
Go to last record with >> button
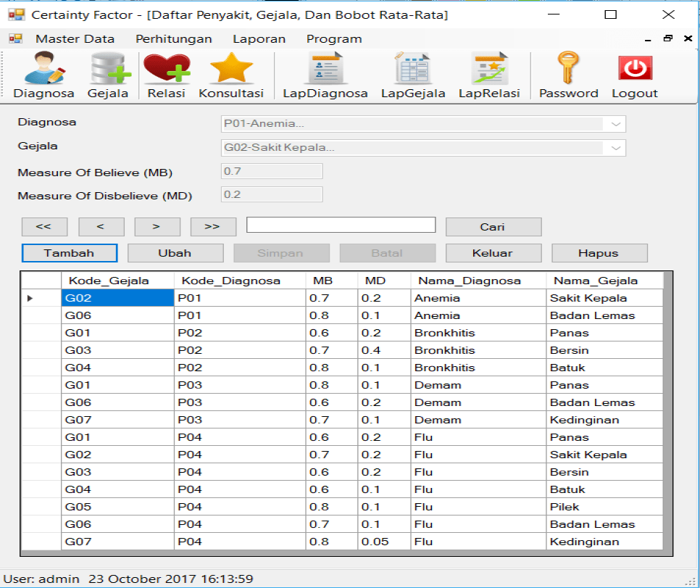[x=213, y=226]
